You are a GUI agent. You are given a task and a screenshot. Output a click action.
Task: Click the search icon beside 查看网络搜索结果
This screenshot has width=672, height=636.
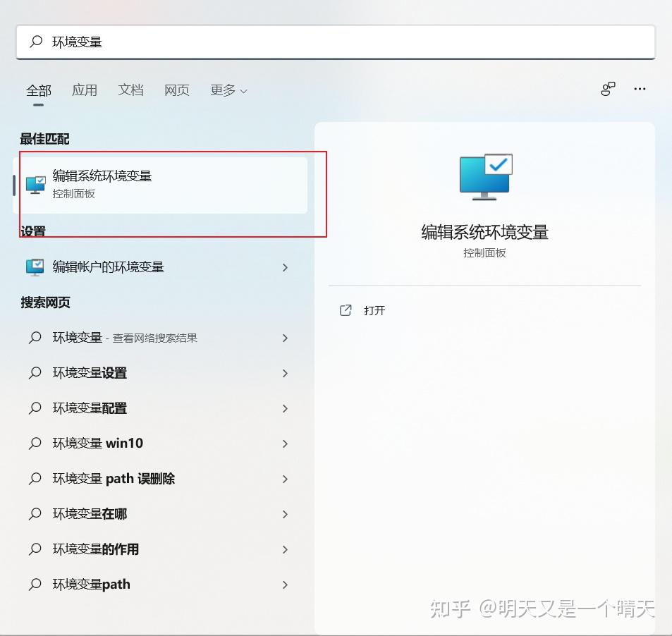(35, 337)
